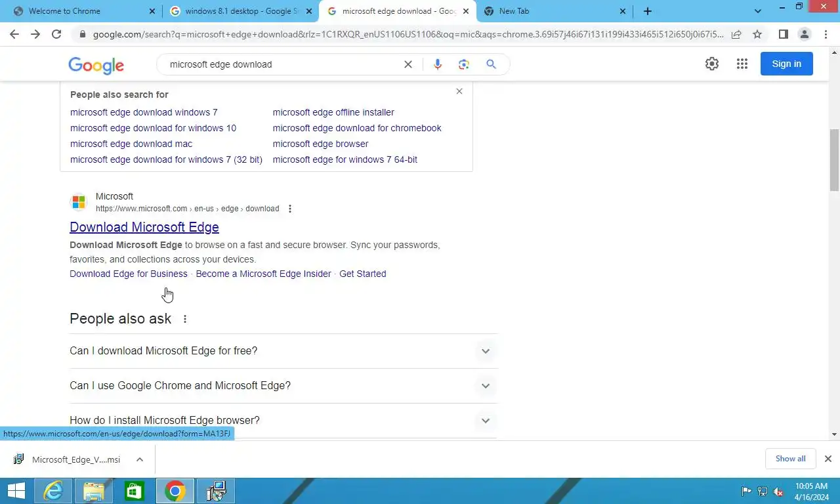Go back to the previous page

point(14,34)
